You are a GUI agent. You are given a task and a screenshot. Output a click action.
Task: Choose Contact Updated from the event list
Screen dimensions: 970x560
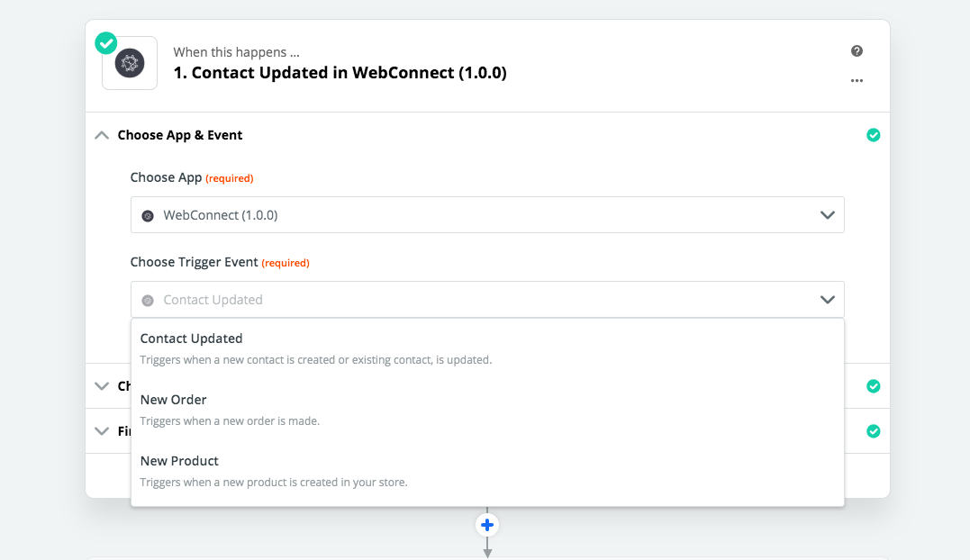coord(191,338)
